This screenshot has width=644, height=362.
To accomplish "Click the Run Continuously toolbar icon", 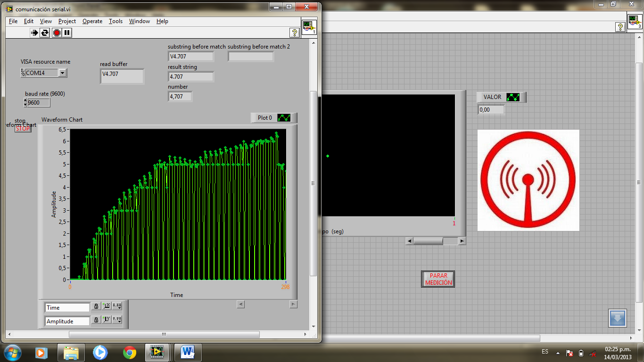I will [45, 33].
